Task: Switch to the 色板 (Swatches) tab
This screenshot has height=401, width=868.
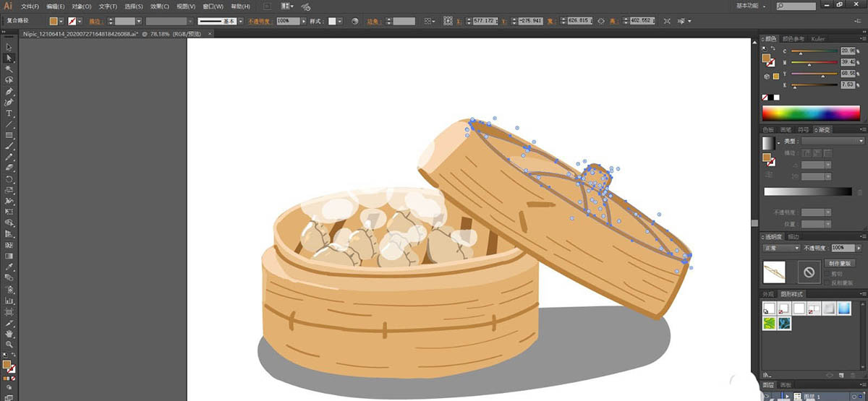Action: (769, 129)
